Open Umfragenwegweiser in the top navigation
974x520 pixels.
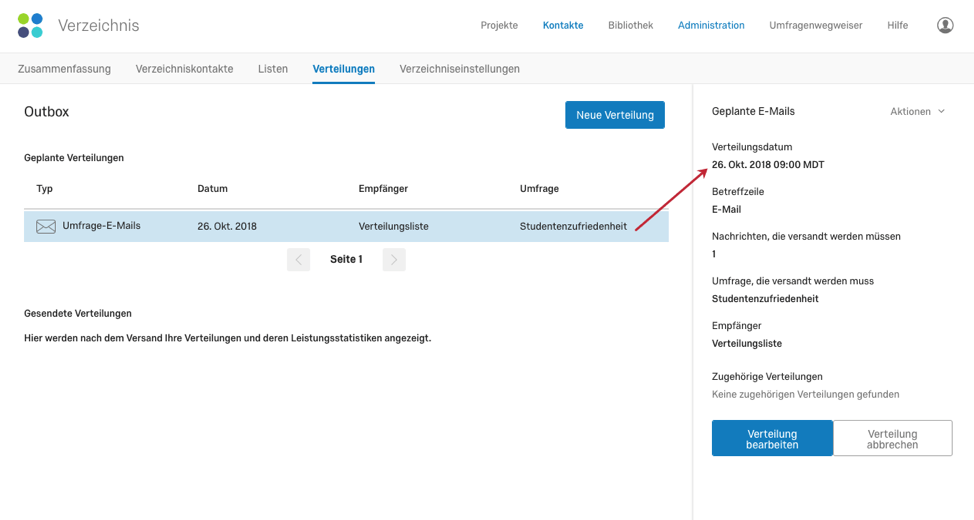pyautogui.click(x=816, y=25)
